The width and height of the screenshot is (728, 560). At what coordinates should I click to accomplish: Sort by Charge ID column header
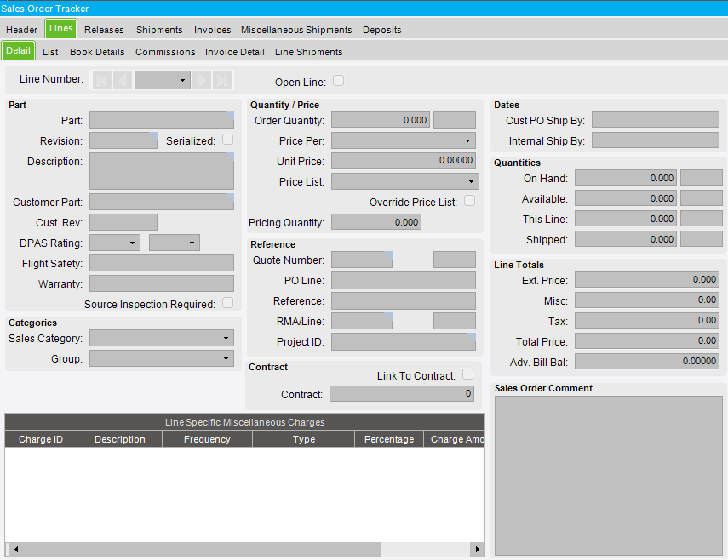[x=41, y=439]
